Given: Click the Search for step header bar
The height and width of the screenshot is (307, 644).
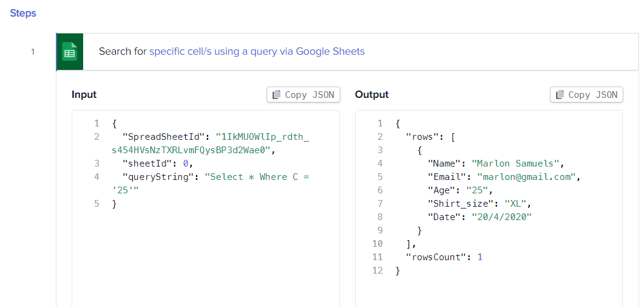Looking at the screenshot, I should point(347,52).
